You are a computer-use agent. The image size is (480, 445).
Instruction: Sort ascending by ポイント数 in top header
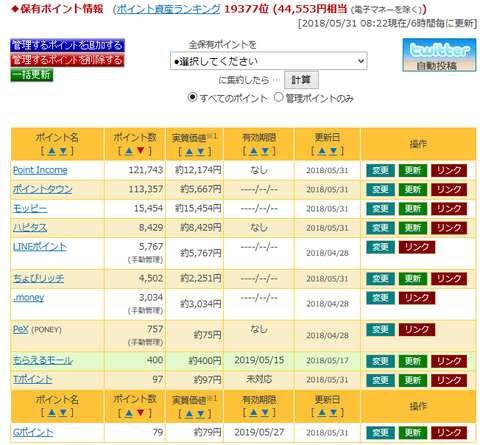coord(129,151)
